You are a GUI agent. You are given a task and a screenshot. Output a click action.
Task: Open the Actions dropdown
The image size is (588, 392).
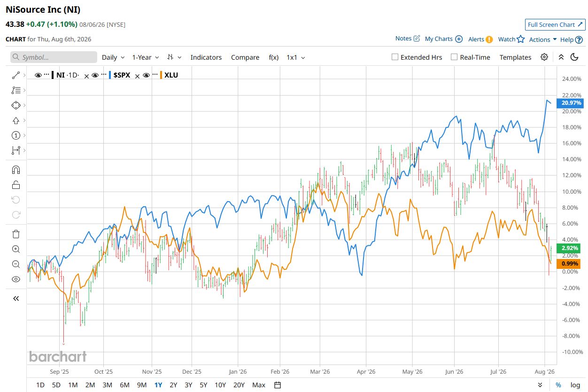click(543, 39)
